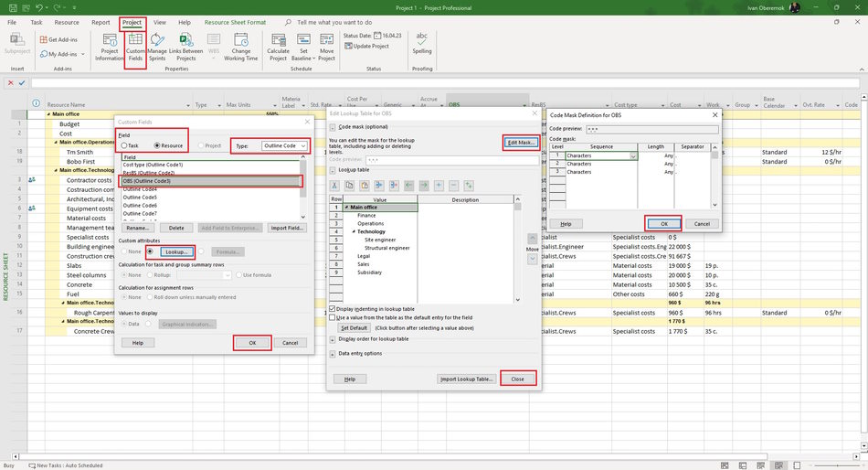Click the Lookup button in Custom Fields
Screen dimensions: 868x470
point(176,251)
